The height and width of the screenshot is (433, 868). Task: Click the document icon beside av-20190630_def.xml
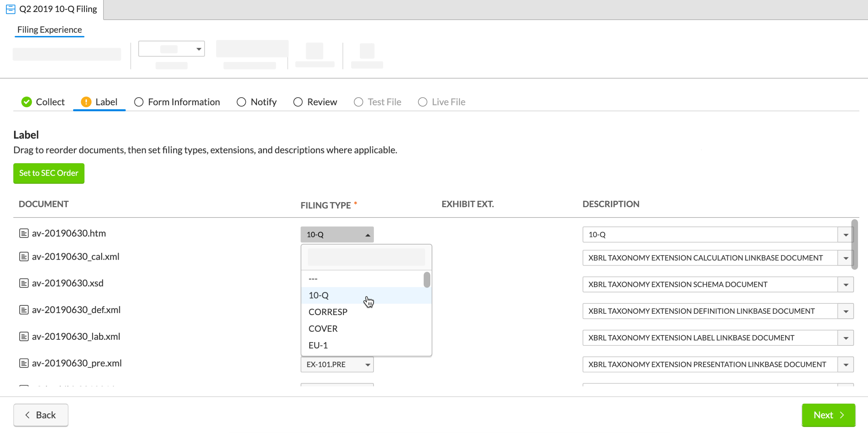coord(24,310)
